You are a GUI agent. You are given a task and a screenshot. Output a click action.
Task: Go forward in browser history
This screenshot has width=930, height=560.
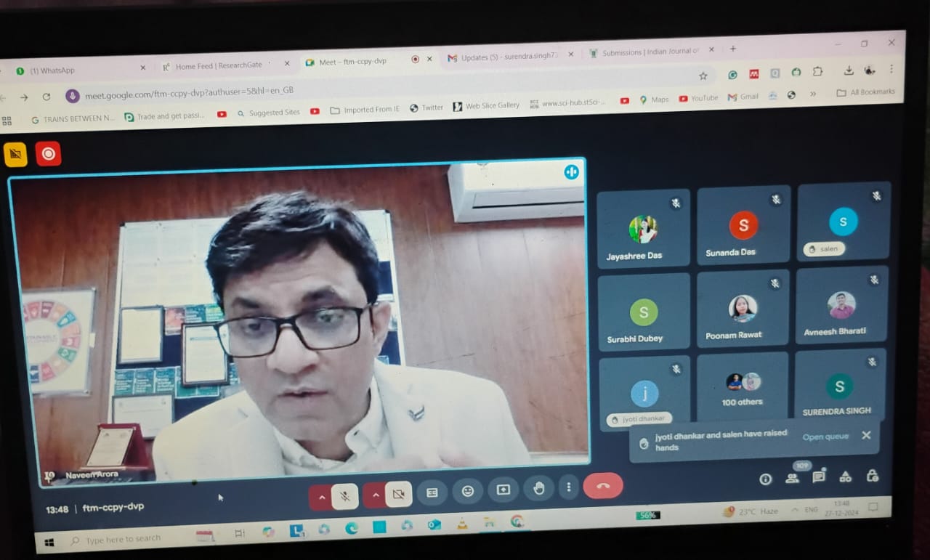pyautogui.click(x=24, y=97)
